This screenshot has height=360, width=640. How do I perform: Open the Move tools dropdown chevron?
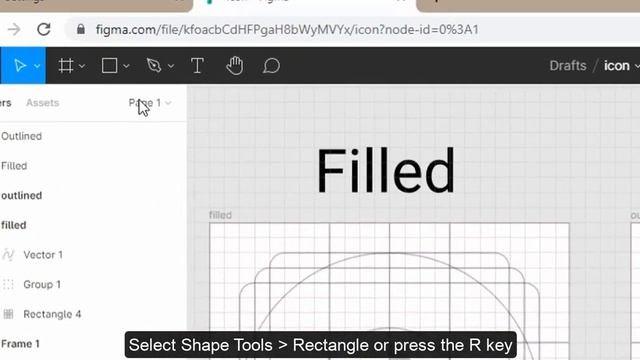tap(37, 66)
